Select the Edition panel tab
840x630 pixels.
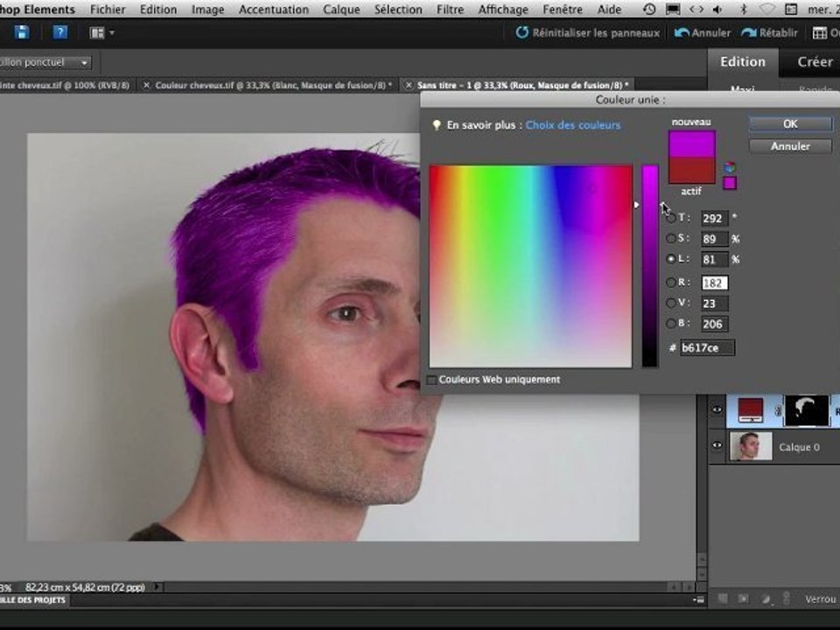point(743,62)
